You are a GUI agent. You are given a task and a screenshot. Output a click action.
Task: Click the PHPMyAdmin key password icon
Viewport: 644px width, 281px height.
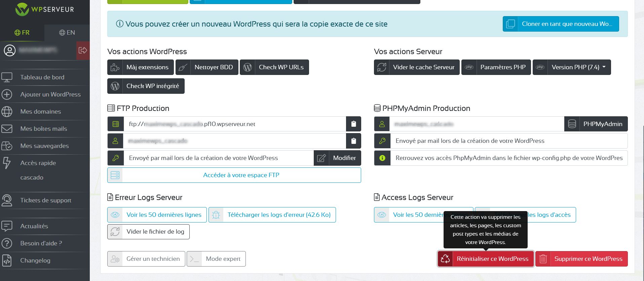coord(382,141)
